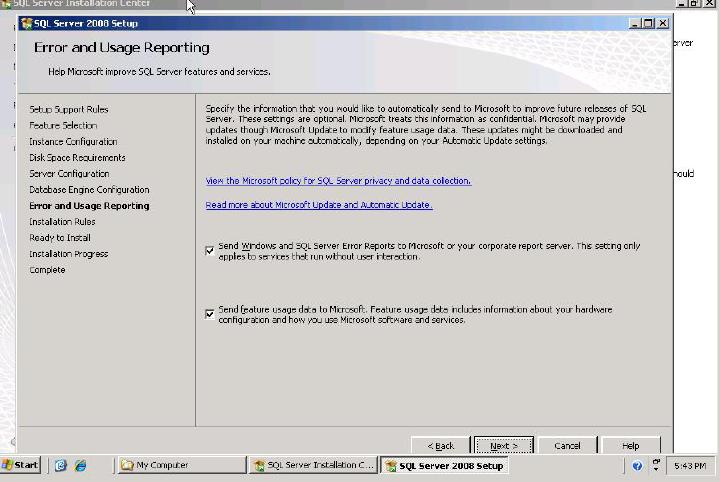Cancel the SQL Server setup
720x482 pixels.
pyautogui.click(x=567, y=446)
